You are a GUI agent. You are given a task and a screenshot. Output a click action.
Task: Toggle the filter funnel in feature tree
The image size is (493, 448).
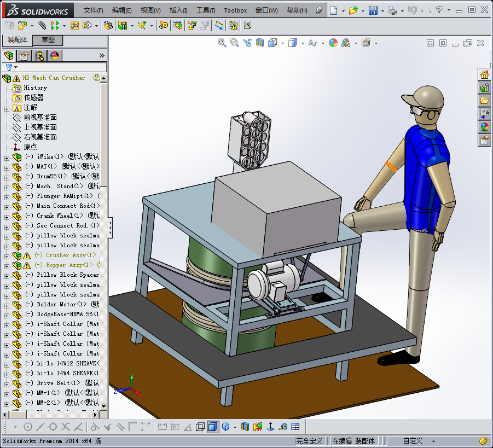9,67
